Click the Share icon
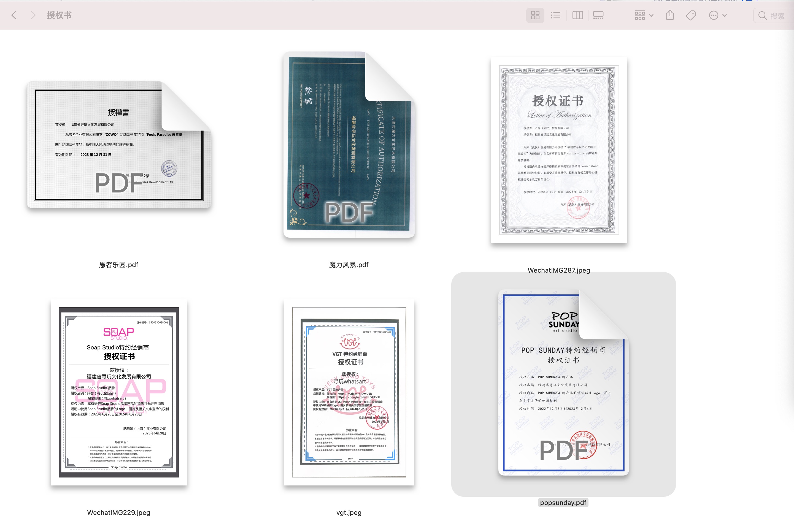The image size is (794, 532). [669, 15]
